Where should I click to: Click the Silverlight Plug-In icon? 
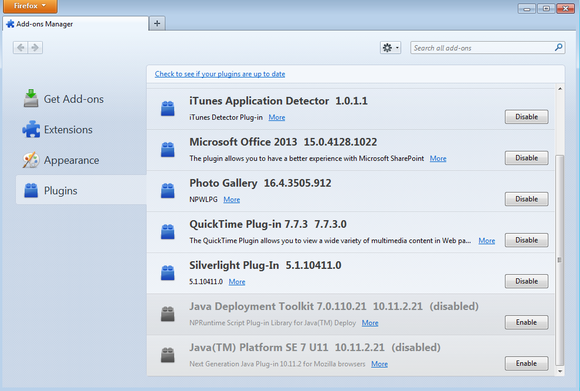168,273
